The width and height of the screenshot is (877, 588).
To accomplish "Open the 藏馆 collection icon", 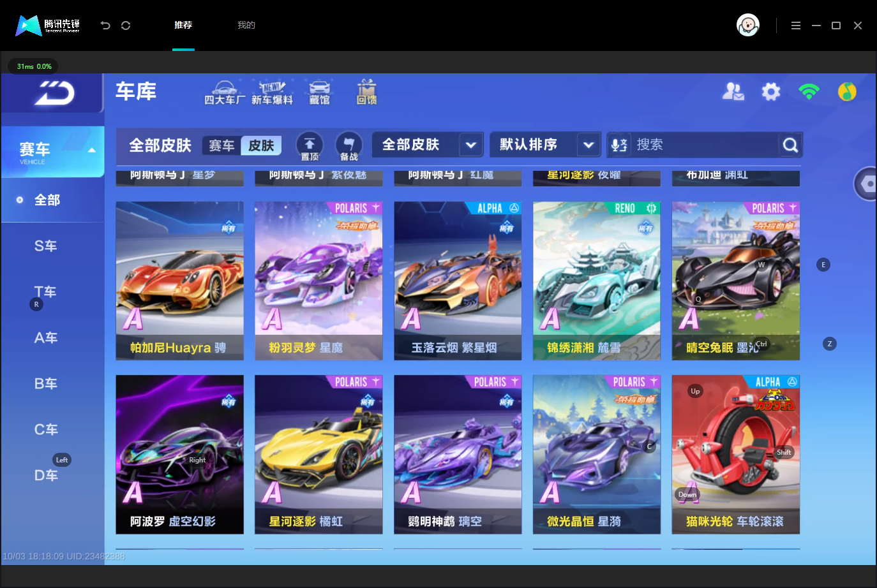I will pyautogui.click(x=319, y=93).
